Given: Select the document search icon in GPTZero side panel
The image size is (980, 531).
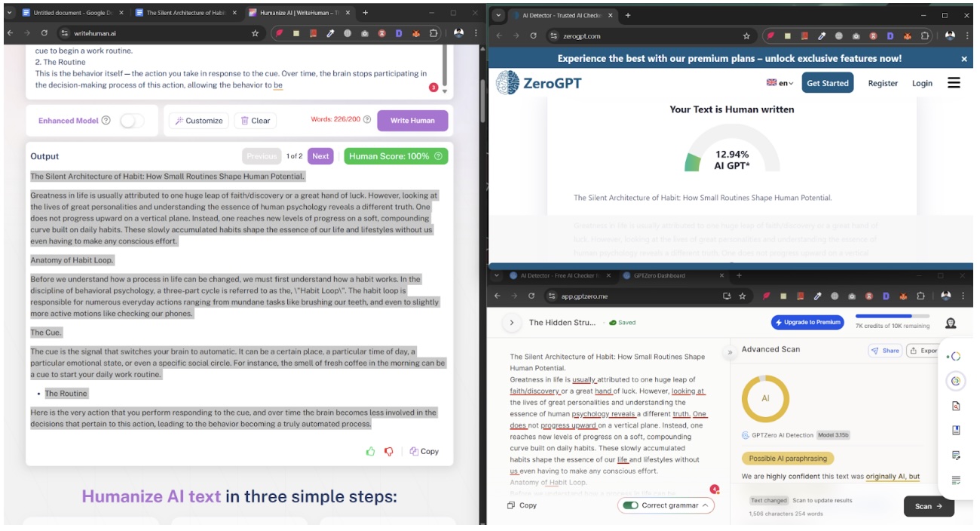Looking at the screenshot, I should coord(956,407).
